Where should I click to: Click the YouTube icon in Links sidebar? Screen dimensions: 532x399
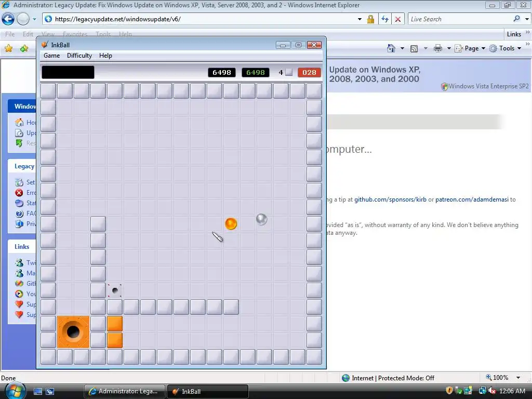tap(19, 294)
